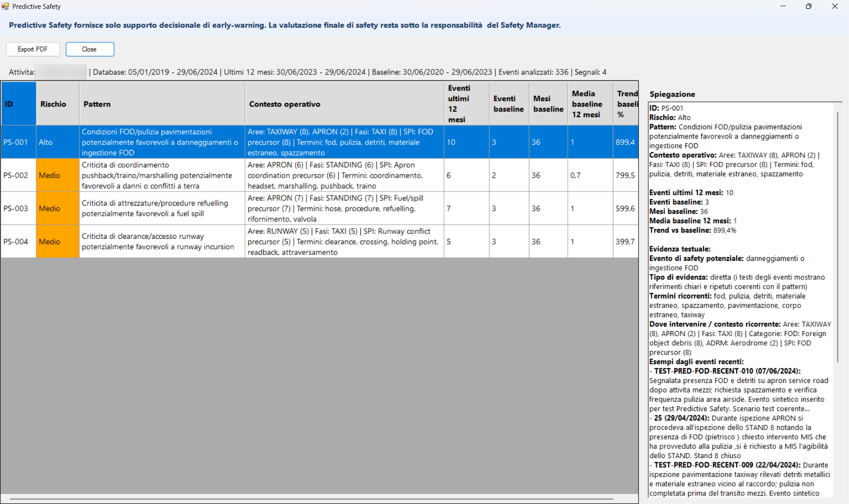This screenshot has height=504, width=849.
Task: Sort by the Contesto operativo column header
Action: (345, 104)
